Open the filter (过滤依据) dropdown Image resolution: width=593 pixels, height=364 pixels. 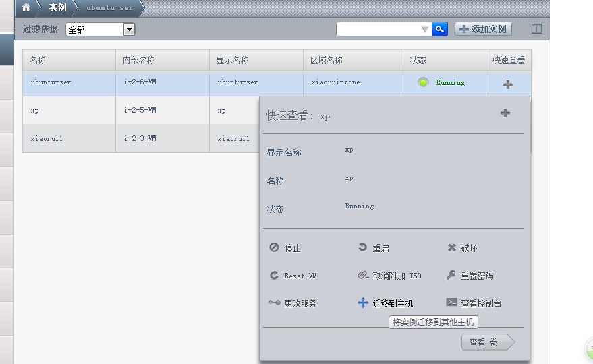click(x=129, y=30)
